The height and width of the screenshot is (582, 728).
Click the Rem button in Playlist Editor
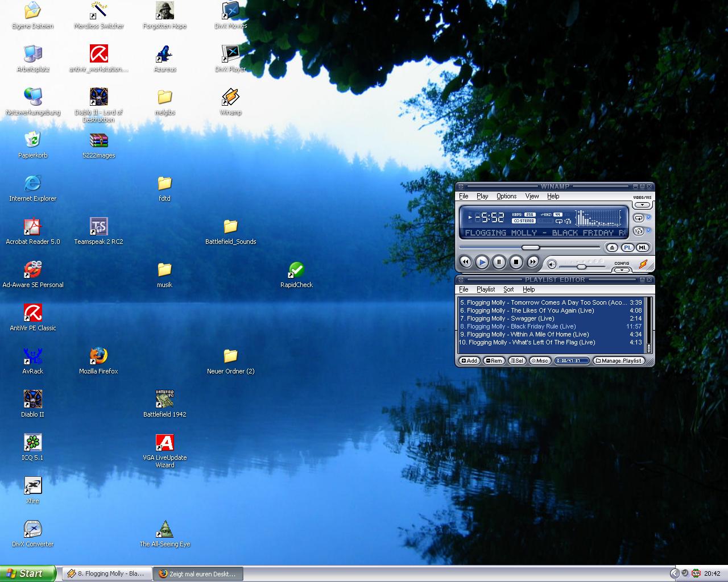(494, 360)
